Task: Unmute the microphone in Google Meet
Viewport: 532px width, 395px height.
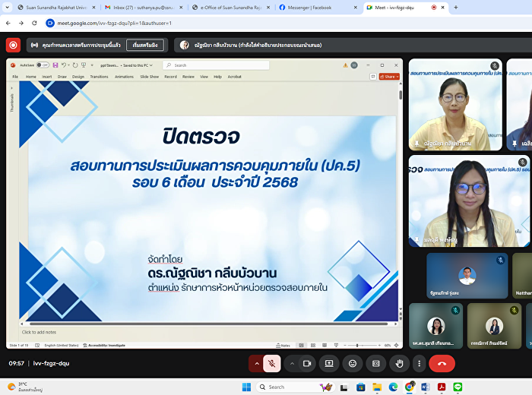Action: [272, 363]
